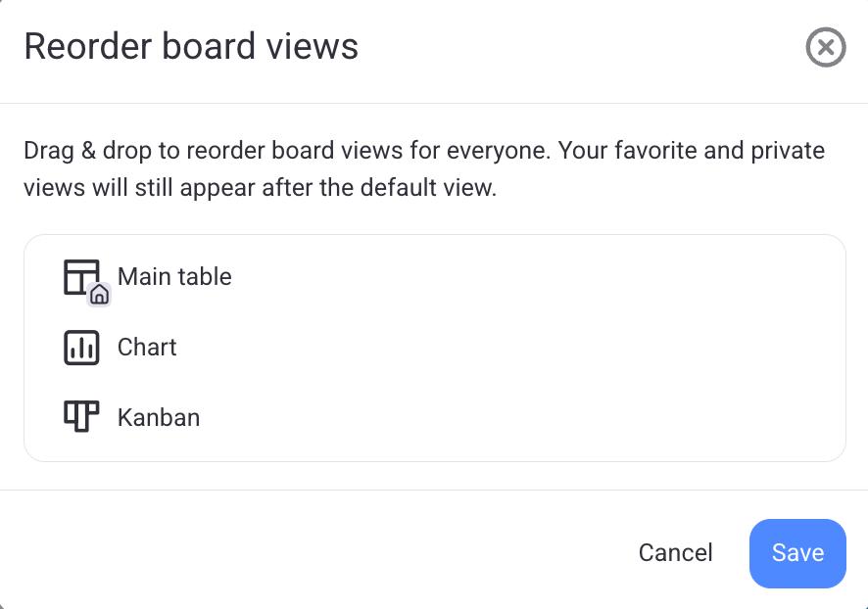Click the Kanban view icon
The image size is (868, 609).
[x=81, y=417]
